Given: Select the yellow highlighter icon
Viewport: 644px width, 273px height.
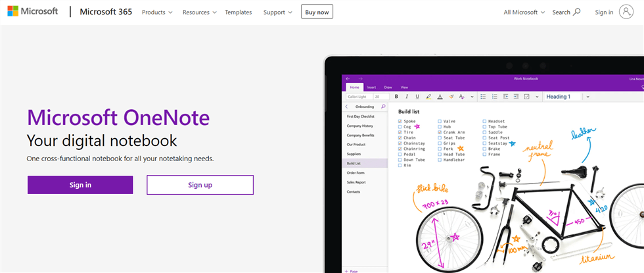Looking at the screenshot, I should tap(428, 97).
